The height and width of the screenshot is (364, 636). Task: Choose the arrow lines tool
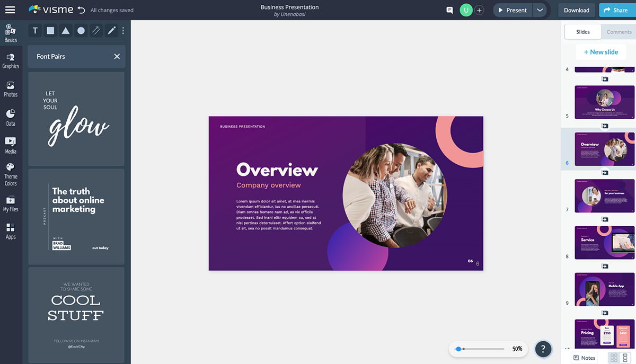(96, 31)
